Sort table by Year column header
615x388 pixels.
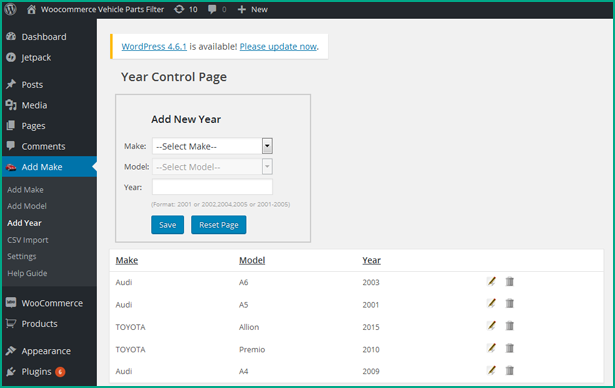pos(371,260)
